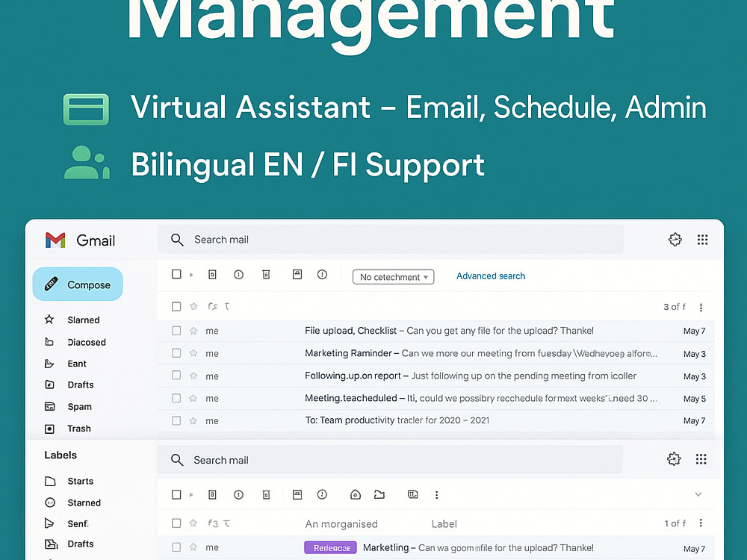Star the File upload, Checklist email
Image resolution: width=747 pixels, height=560 pixels.
point(193,331)
